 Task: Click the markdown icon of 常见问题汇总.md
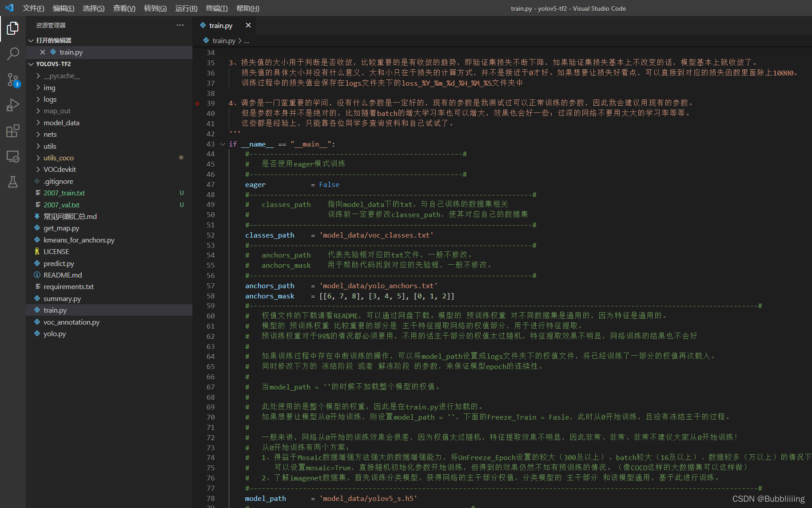[x=37, y=216]
